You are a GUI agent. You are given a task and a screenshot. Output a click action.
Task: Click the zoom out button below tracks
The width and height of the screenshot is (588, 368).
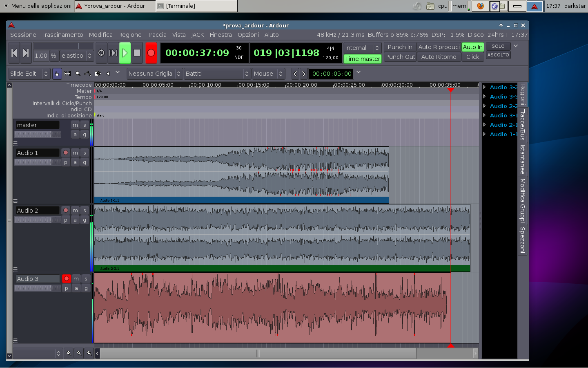tap(69, 353)
